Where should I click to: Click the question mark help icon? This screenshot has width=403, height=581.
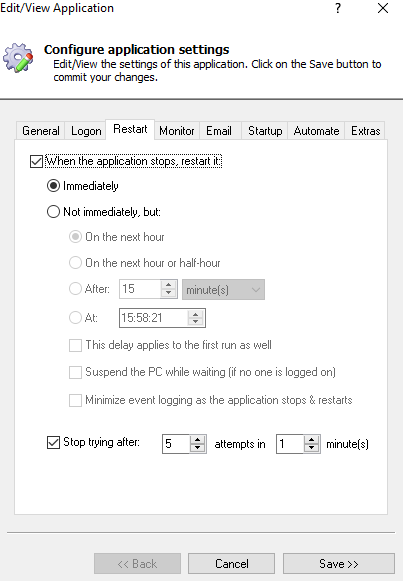pos(338,8)
